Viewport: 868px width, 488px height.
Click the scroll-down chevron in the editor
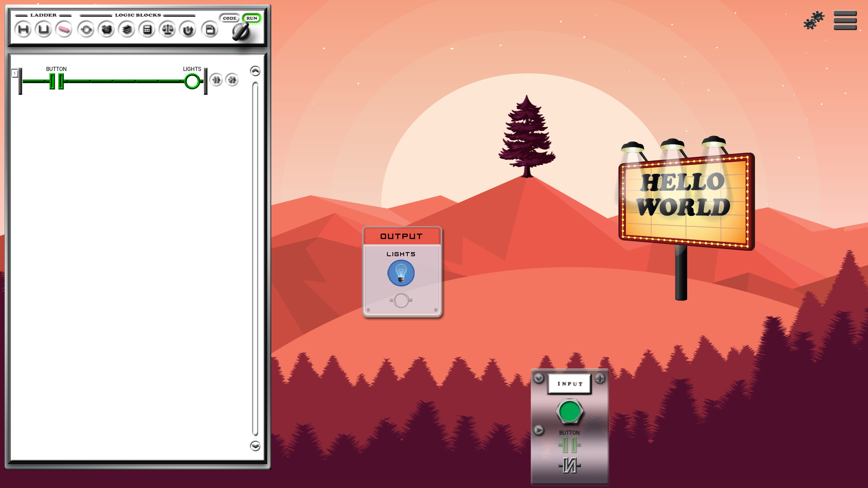pyautogui.click(x=256, y=446)
